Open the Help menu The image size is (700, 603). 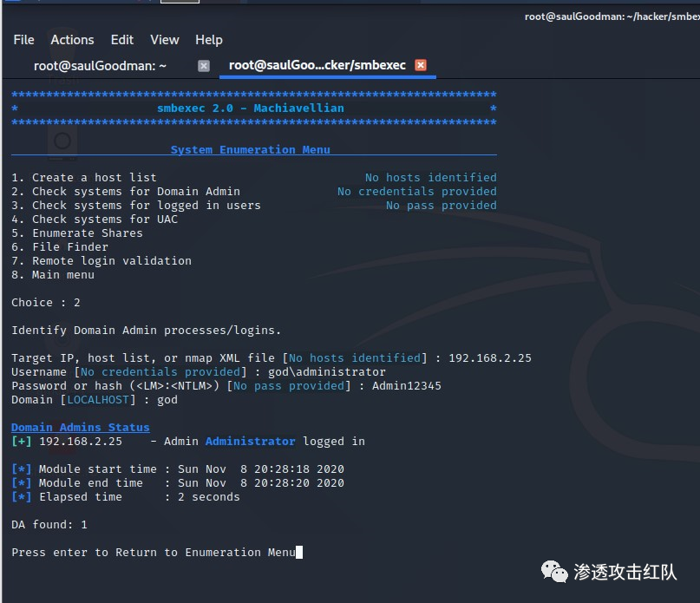click(x=209, y=40)
